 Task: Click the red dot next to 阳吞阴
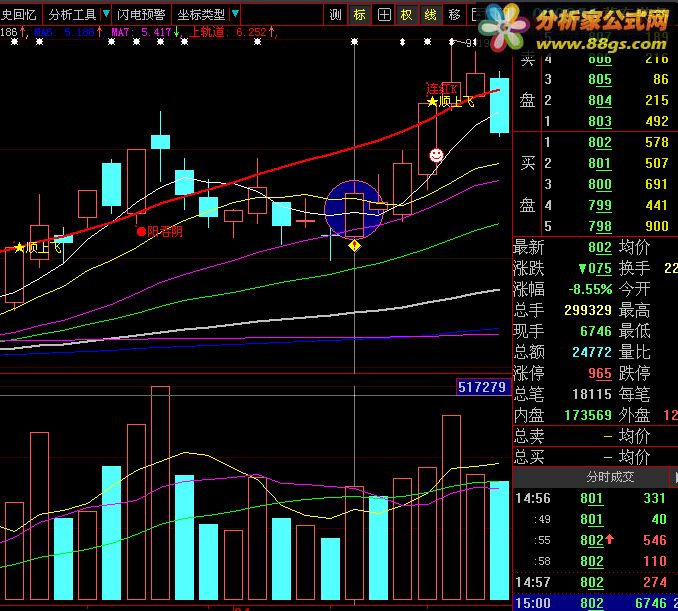[x=141, y=232]
